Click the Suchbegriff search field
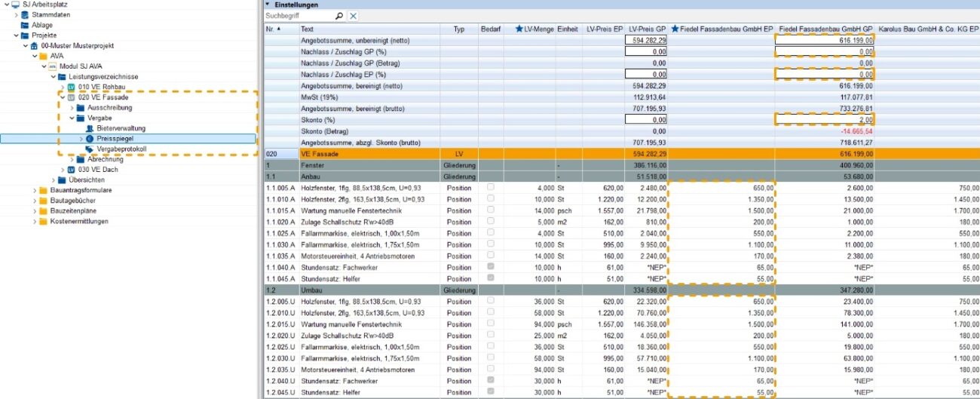The image size is (980, 399). [x=299, y=16]
